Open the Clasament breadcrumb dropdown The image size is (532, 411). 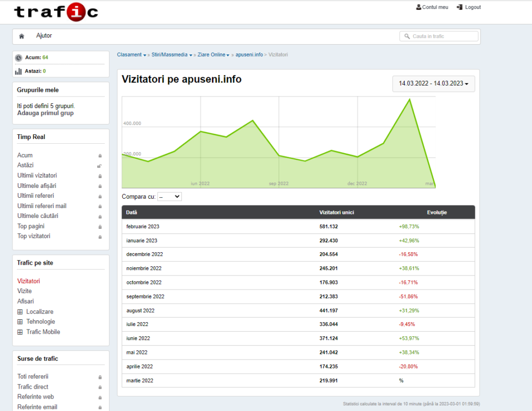pyautogui.click(x=131, y=55)
